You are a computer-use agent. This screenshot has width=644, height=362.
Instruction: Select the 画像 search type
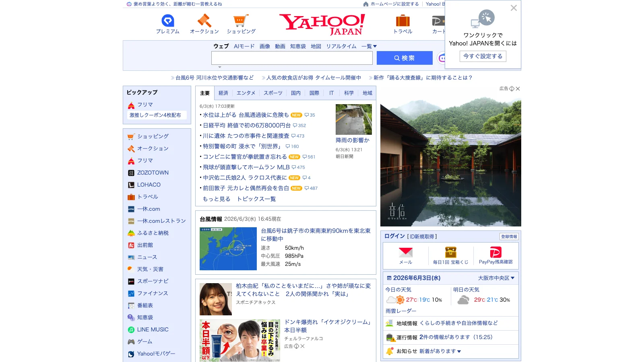click(x=265, y=46)
